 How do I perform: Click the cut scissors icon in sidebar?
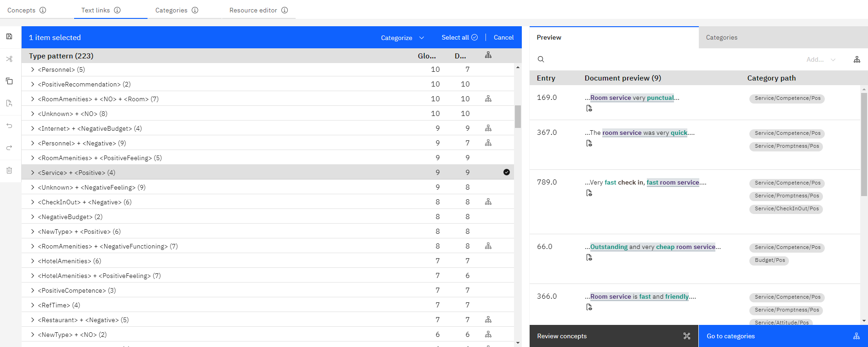[x=9, y=59]
